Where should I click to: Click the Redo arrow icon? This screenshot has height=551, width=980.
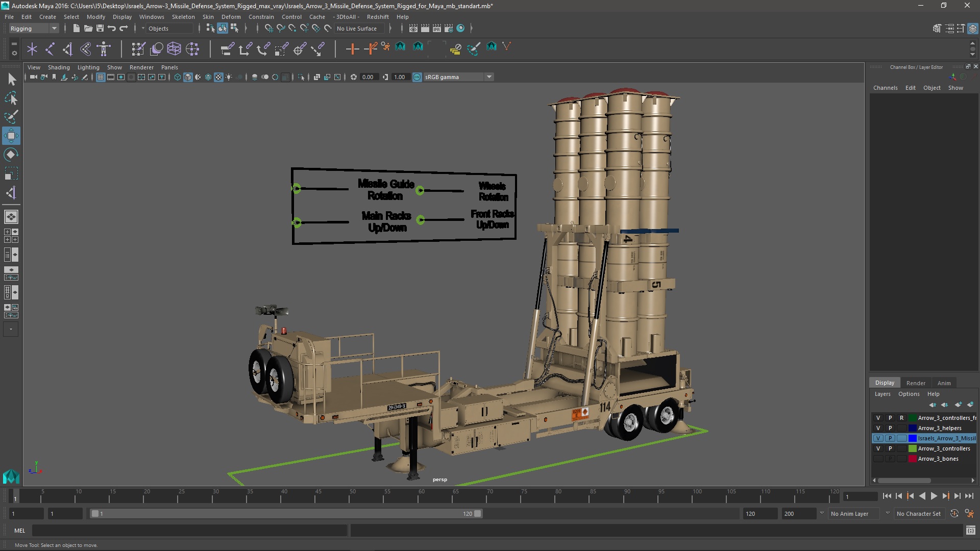pos(124,29)
